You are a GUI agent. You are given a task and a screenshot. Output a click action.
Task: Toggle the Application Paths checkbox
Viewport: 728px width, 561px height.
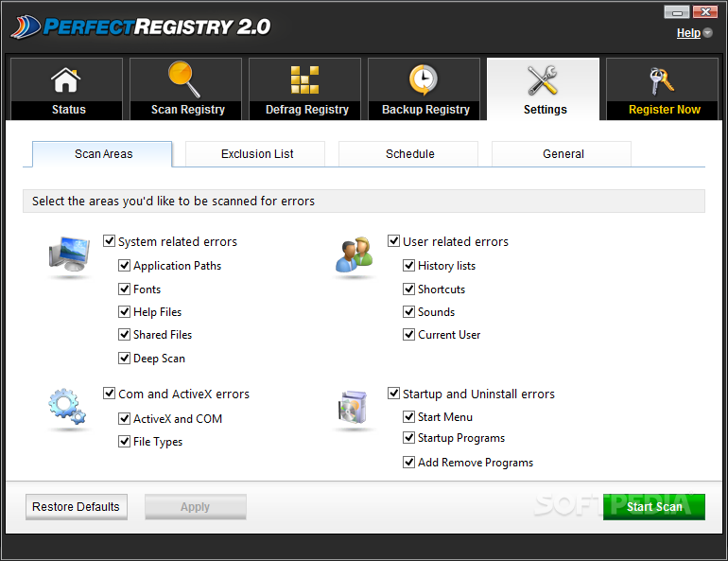coord(125,265)
